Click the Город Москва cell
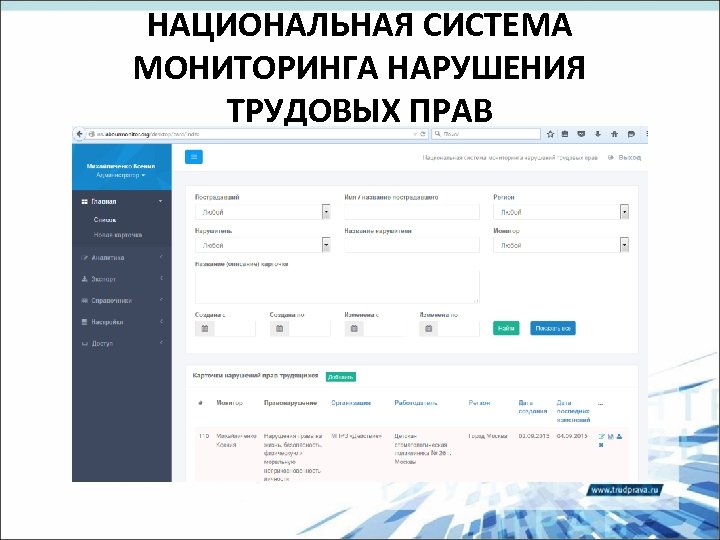This screenshot has width=720, height=540. [488, 436]
